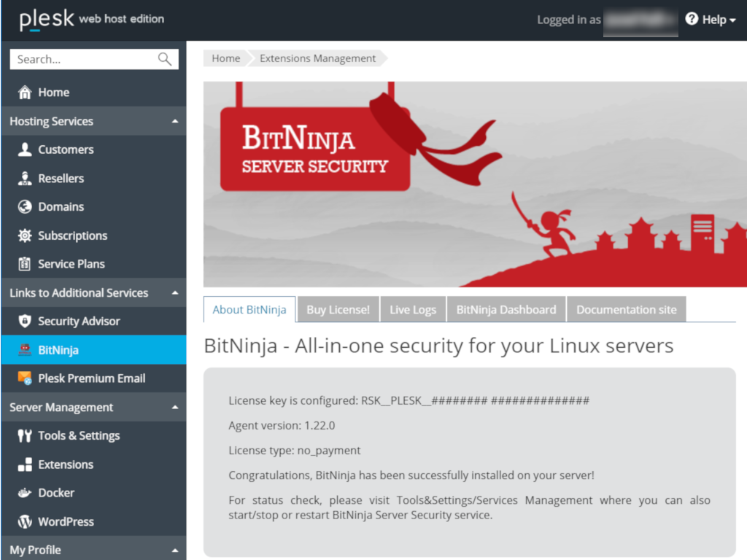Viewport: 747px width, 560px height.
Task: Open the Help dropdown menu
Action: point(711,20)
